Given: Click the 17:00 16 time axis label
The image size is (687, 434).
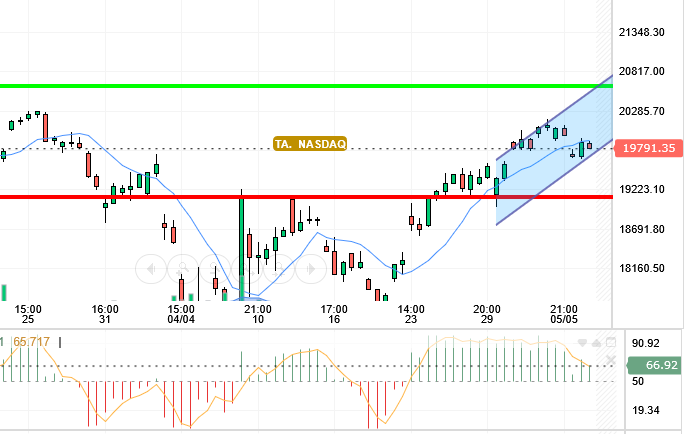Looking at the screenshot, I should coord(334,314).
